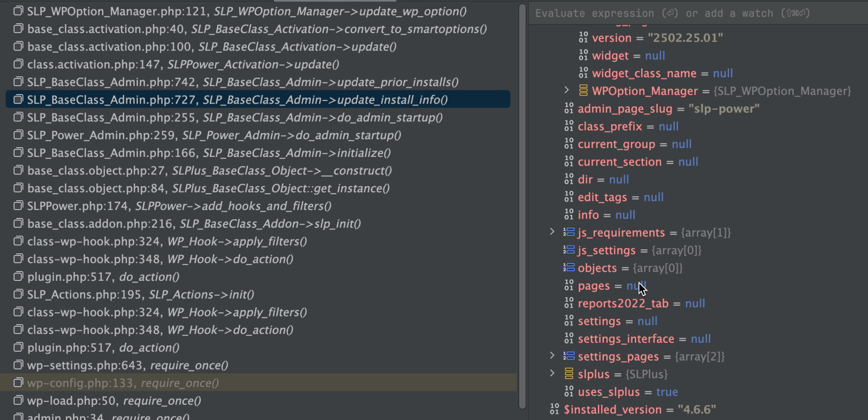Image resolution: width=868 pixels, height=420 pixels.
Task: Click the icon next to $installed_version
Action: [555, 409]
